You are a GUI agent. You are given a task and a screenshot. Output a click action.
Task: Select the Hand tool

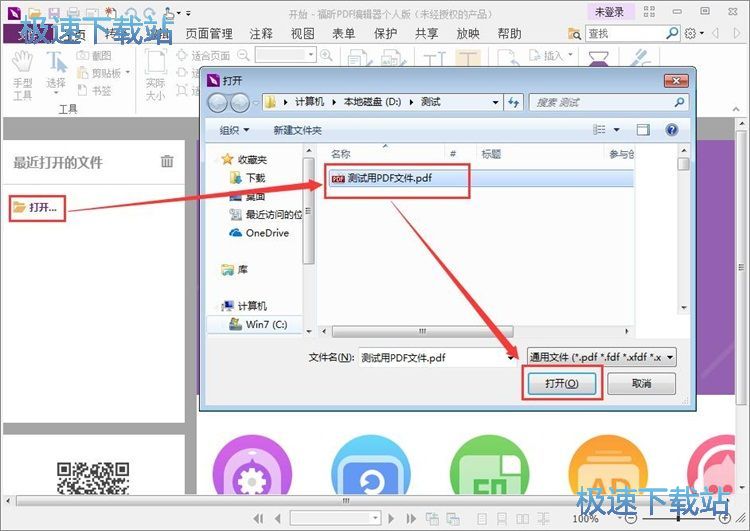coord(22,75)
